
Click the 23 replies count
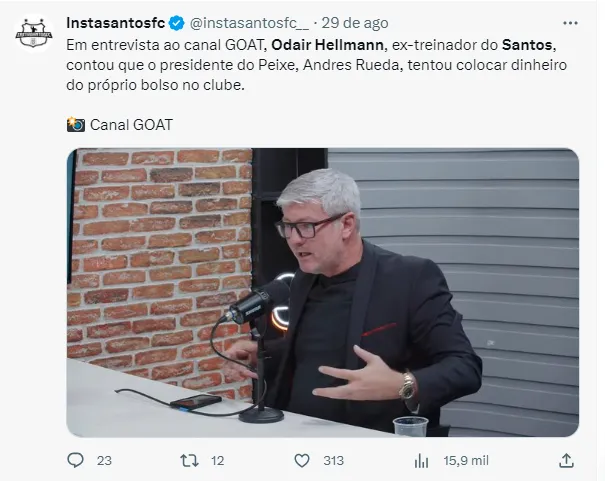pos(104,461)
